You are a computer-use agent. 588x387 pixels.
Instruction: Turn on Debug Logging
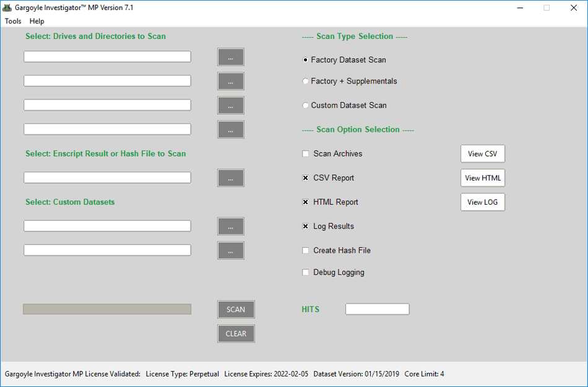pyautogui.click(x=306, y=273)
